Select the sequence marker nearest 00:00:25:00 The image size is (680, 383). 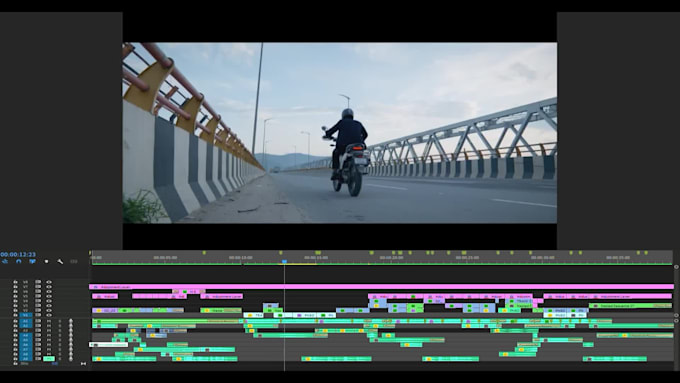464,252
